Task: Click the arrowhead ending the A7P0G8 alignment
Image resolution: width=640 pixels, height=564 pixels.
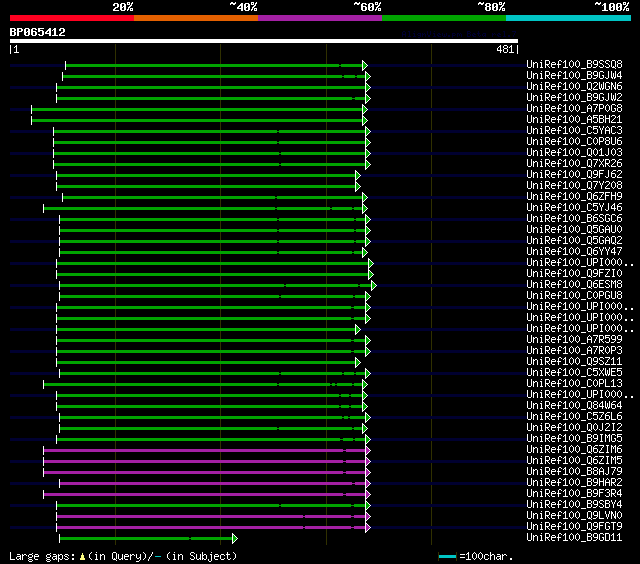Action: [365, 109]
